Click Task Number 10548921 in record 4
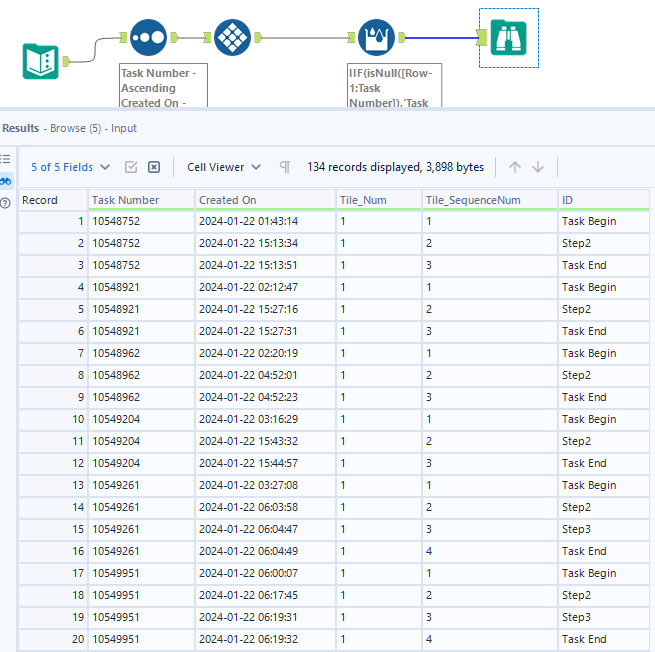The image size is (655, 652). 141,287
